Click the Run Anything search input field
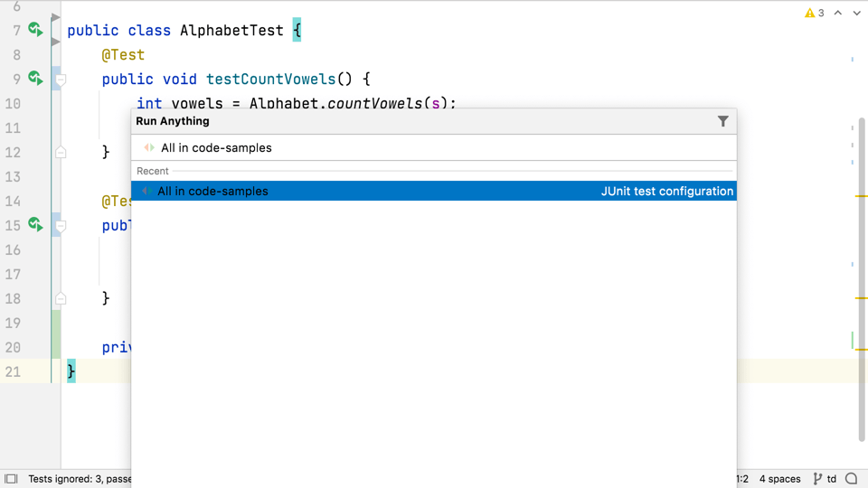This screenshot has width=868, height=488. pyautogui.click(x=434, y=147)
